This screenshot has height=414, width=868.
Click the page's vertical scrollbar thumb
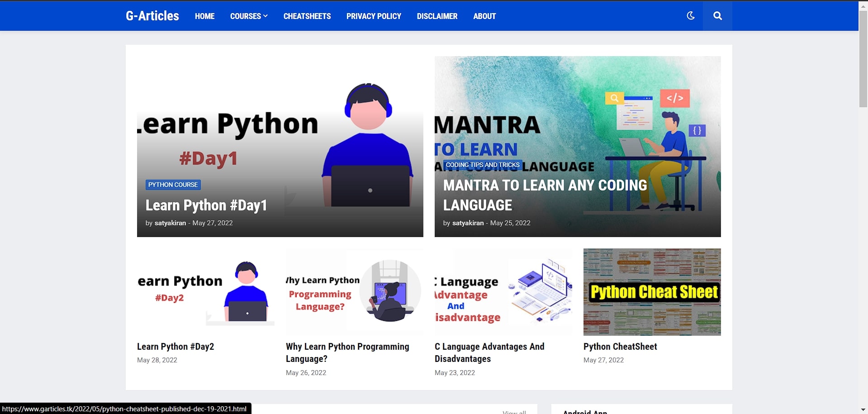(x=863, y=59)
